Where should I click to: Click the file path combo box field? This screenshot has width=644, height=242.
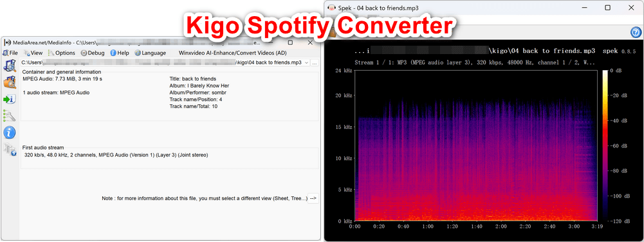[165, 63]
